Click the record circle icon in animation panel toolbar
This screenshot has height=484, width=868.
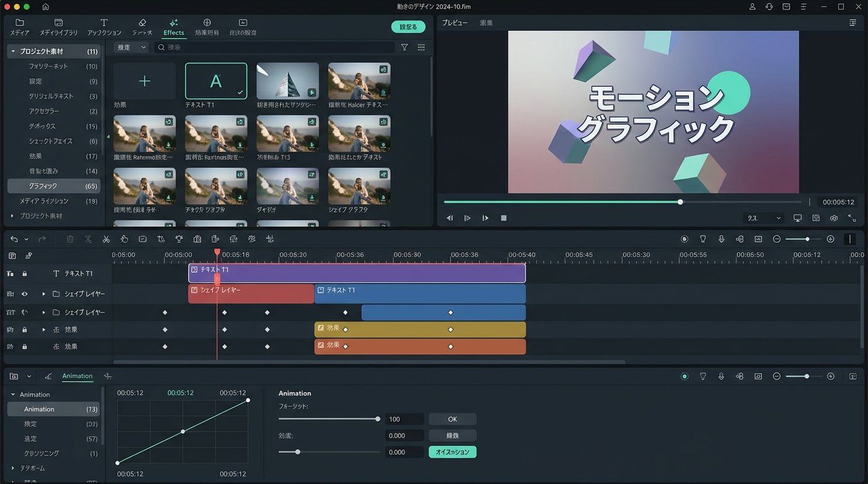[684, 376]
